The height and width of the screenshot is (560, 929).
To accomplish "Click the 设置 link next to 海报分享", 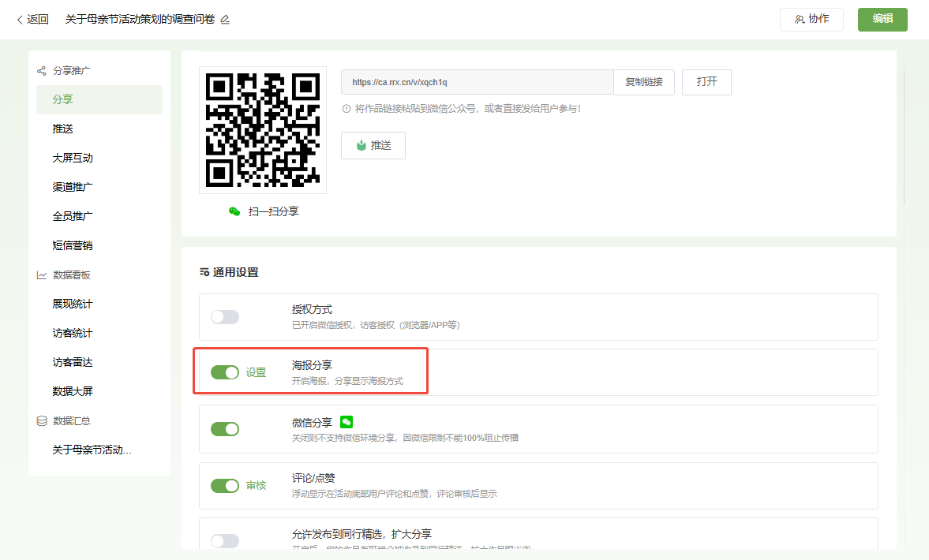I will (256, 372).
